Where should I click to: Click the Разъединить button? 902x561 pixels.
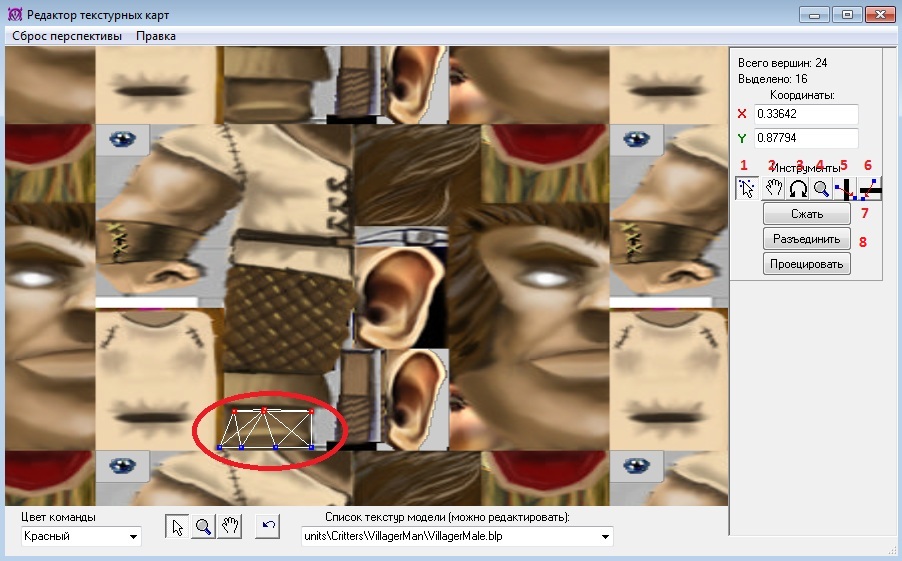(807, 239)
